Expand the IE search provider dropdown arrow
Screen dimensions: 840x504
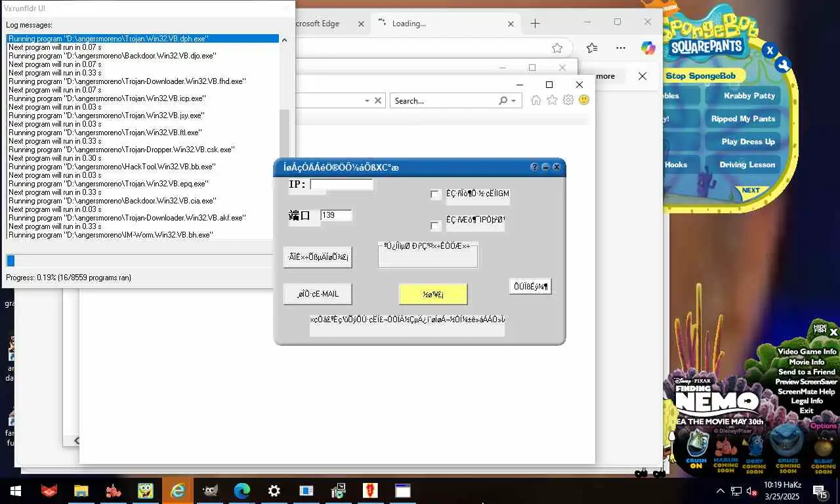[514, 100]
